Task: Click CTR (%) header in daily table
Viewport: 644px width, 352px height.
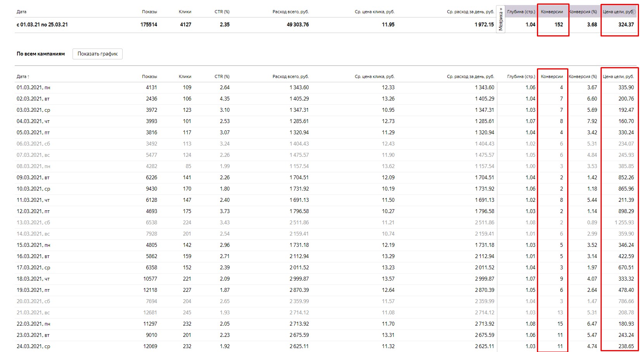Action: (222, 76)
